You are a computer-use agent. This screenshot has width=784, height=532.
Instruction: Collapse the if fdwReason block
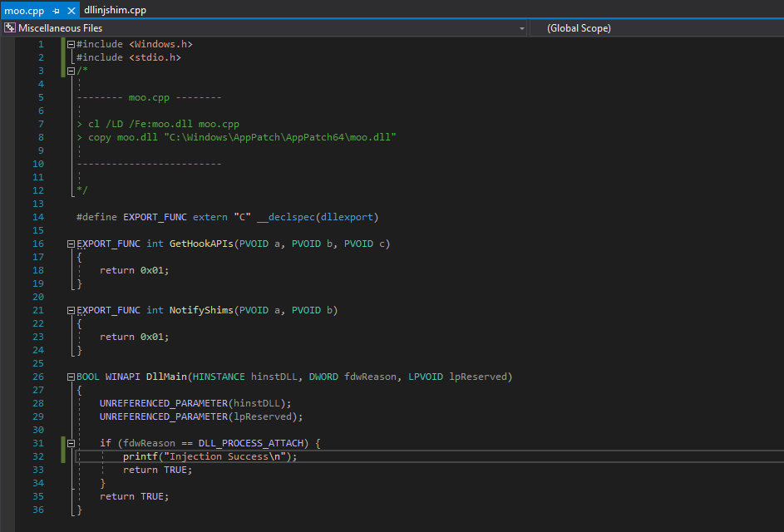coord(71,443)
